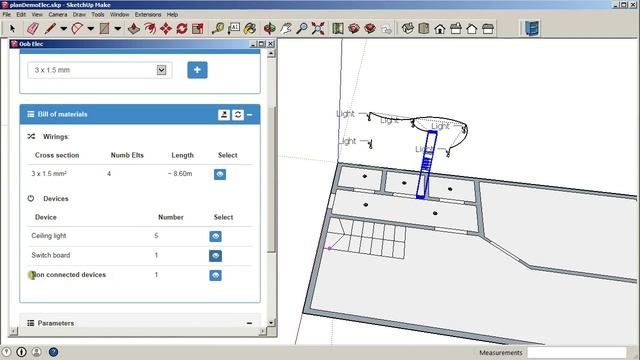Open the blue Oob Elec plugin icon

pos(532,29)
